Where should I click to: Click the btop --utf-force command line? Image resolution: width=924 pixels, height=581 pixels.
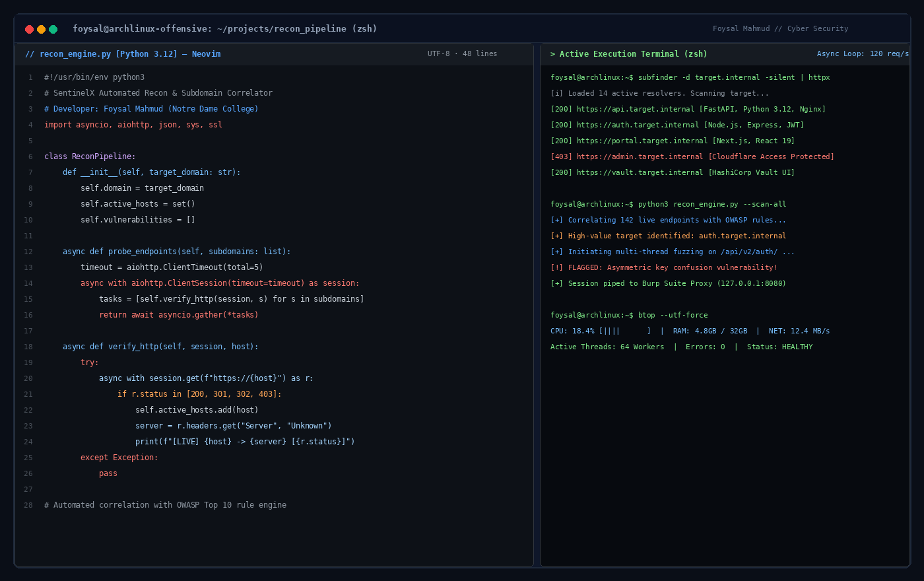point(629,315)
